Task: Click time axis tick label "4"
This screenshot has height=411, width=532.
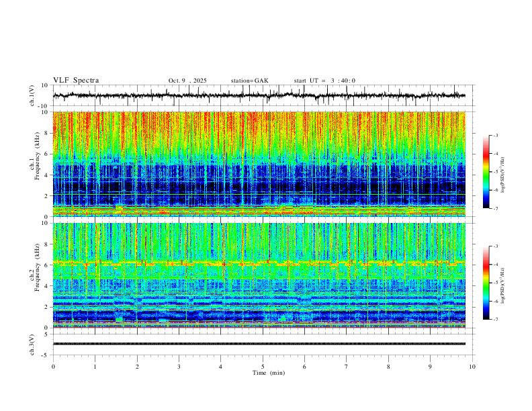Action: [x=220, y=367]
